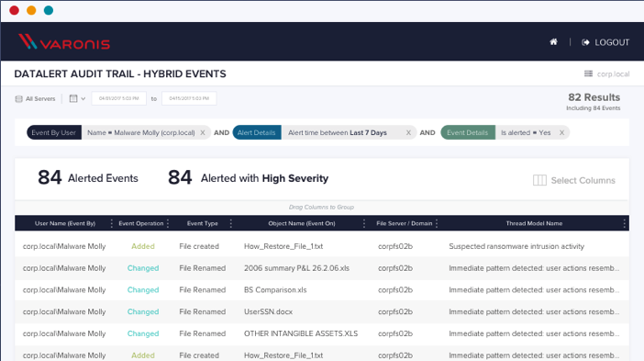Image resolution: width=644 pixels, height=361 pixels.
Task: Remove the Last 7 Days alert filter
Action: (408, 133)
